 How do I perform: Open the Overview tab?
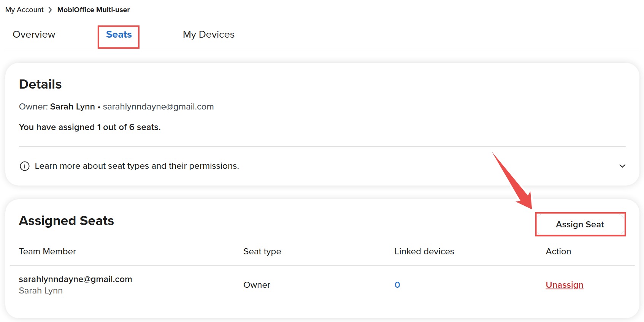(x=34, y=35)
